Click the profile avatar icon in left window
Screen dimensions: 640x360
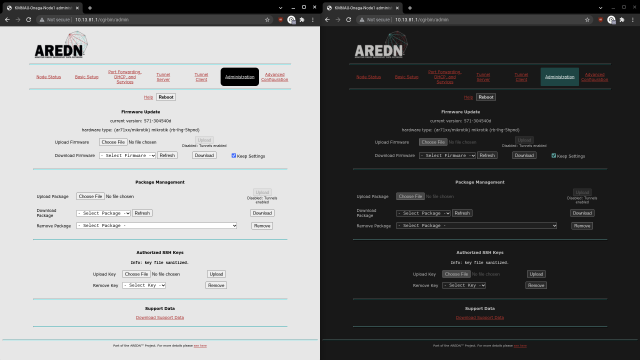click(x=291, y=20)
